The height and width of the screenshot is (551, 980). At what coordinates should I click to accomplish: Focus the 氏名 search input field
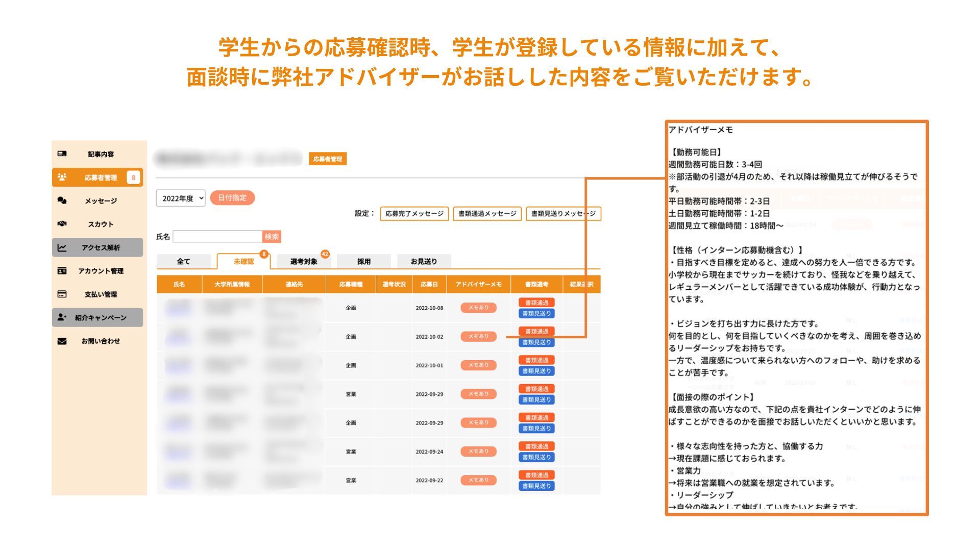click(x=217, y=236)
